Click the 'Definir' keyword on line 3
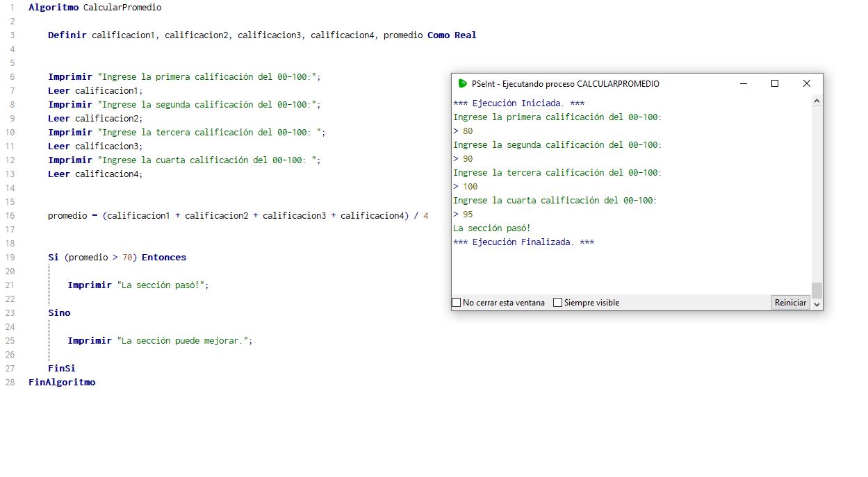The image size is (868, 477). 67,35
